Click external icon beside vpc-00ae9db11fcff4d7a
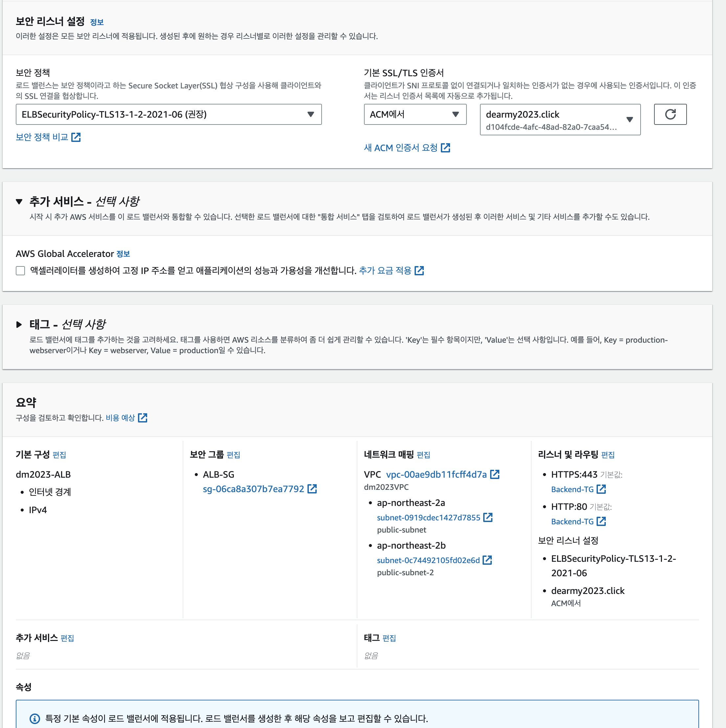This screenshot has width=726, height=728. (495, 474)
